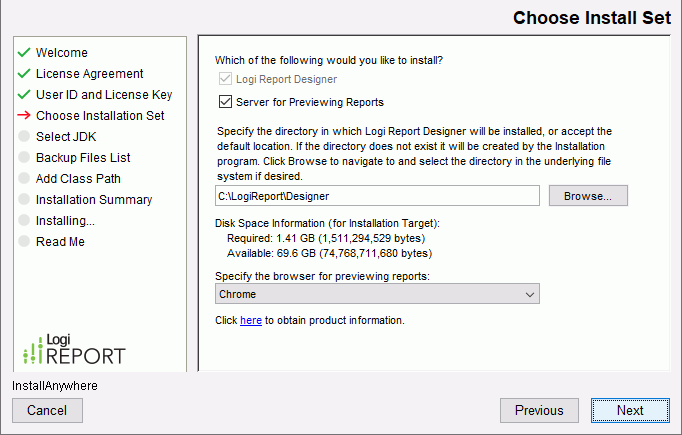Click the gray circle beside Backup Files List
Screen dimensions: 682x435
click(x=24, y=157)
